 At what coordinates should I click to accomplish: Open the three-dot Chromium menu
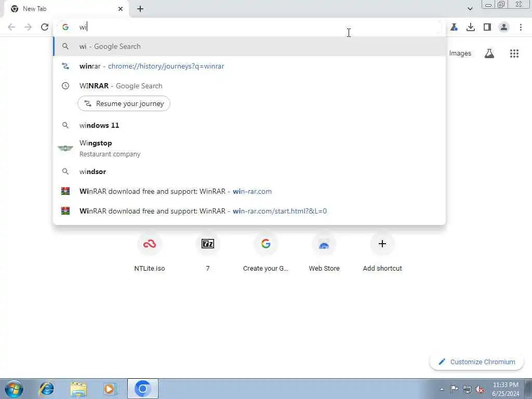pyautogui.click(x=521, y=27)
